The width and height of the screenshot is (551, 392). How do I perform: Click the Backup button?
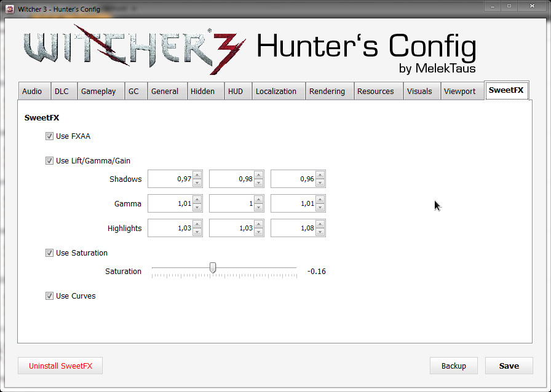click(453, 366)
